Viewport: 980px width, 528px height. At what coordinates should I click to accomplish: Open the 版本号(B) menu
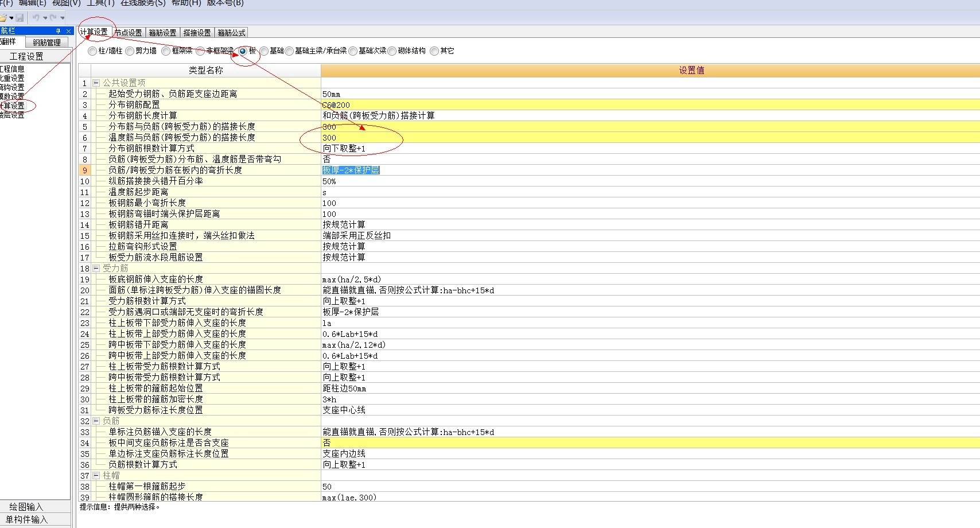225,3
